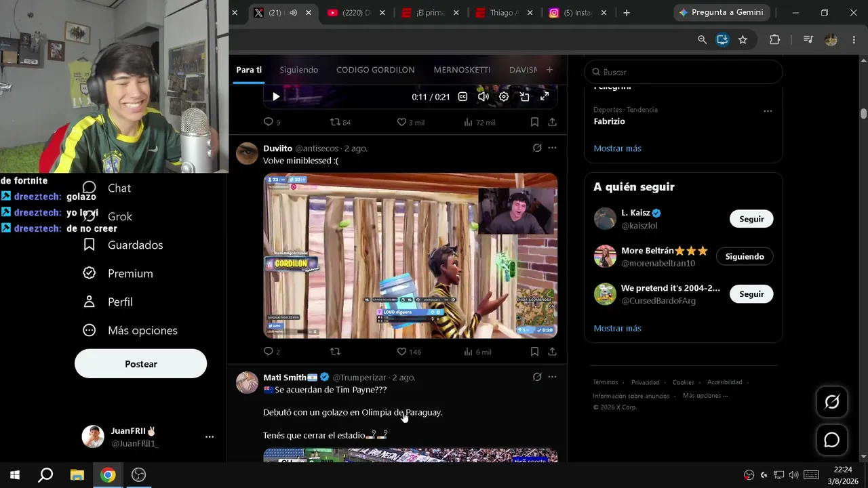Switch to the Siguiendo timeline tab
This screenshot has height=488, width=868.
click(x=299, y=70)
